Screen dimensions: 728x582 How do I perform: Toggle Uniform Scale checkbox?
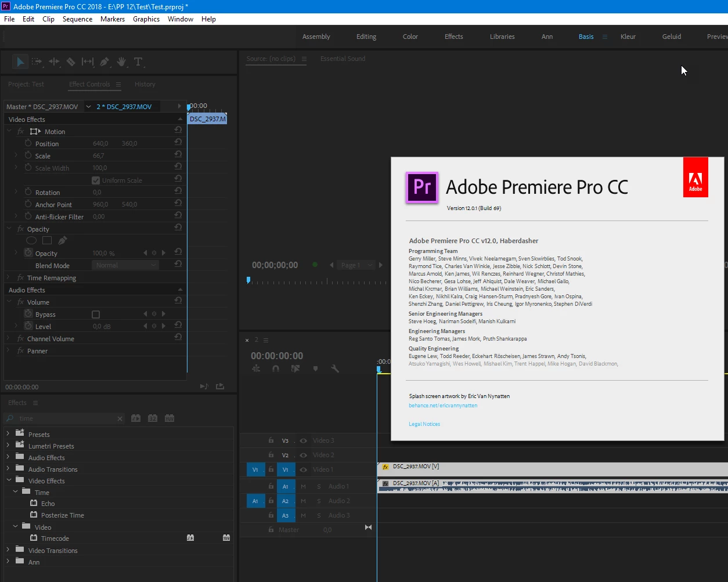[96, 180]
